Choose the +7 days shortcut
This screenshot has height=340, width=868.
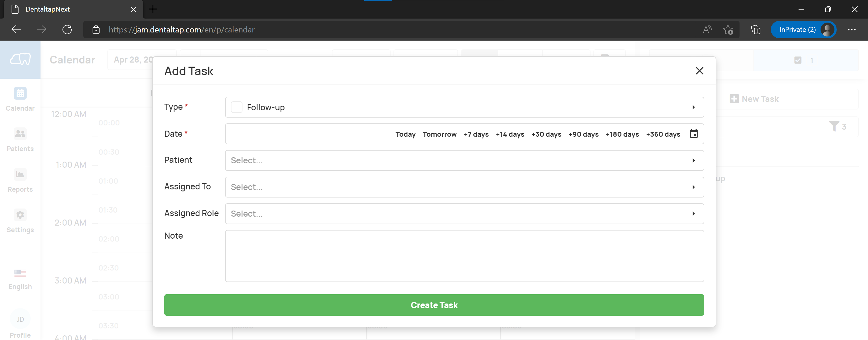click(x=476, y=134)
